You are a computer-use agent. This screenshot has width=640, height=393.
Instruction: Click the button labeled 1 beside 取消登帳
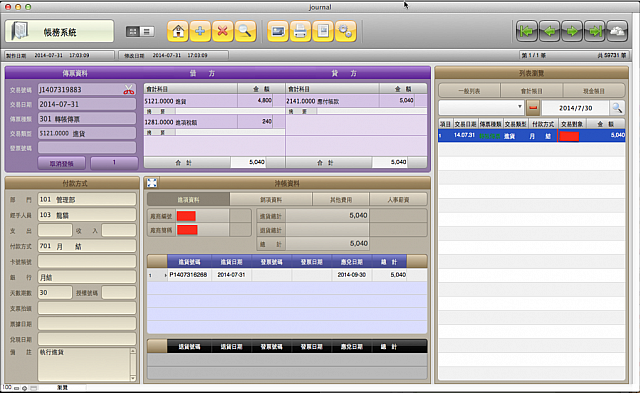114,163
